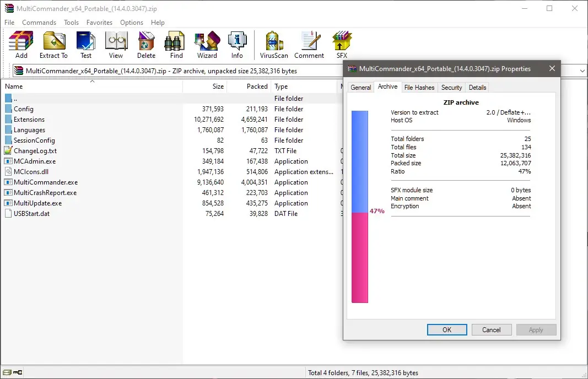Open the Details tab
The width and height of the screenshot is (588, 379).
click(477, 88)
